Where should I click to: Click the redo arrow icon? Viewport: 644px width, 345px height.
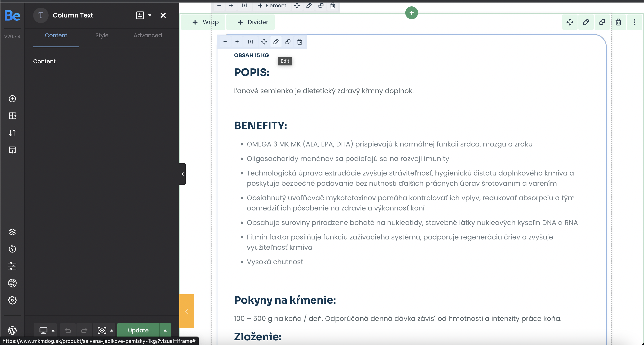pos(84,331)
